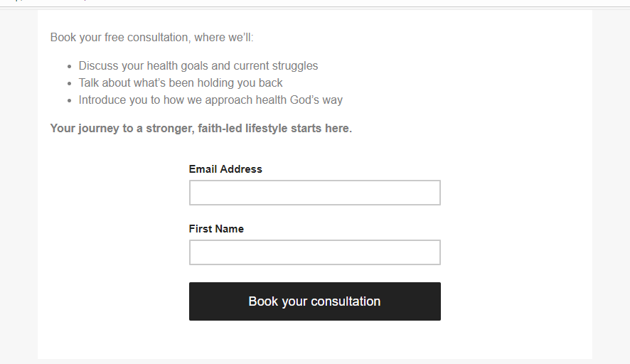
Task: Click the words "holding you back" in second bullet
Action: click(x=242, y=82)
